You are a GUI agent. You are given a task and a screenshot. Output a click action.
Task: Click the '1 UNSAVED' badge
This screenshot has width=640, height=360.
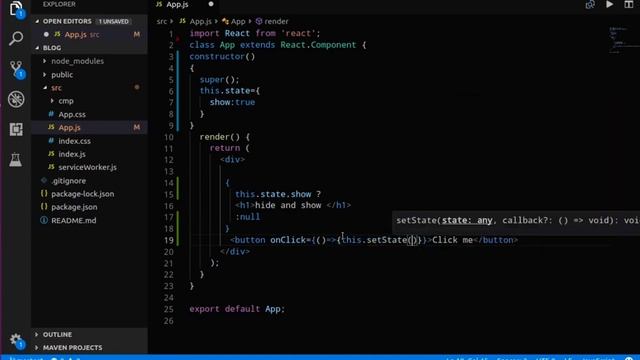[x=113, y=21]
